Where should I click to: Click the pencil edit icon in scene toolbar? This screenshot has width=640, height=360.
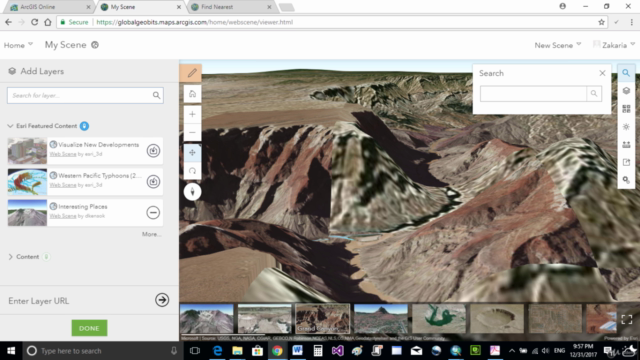(191, 73)
